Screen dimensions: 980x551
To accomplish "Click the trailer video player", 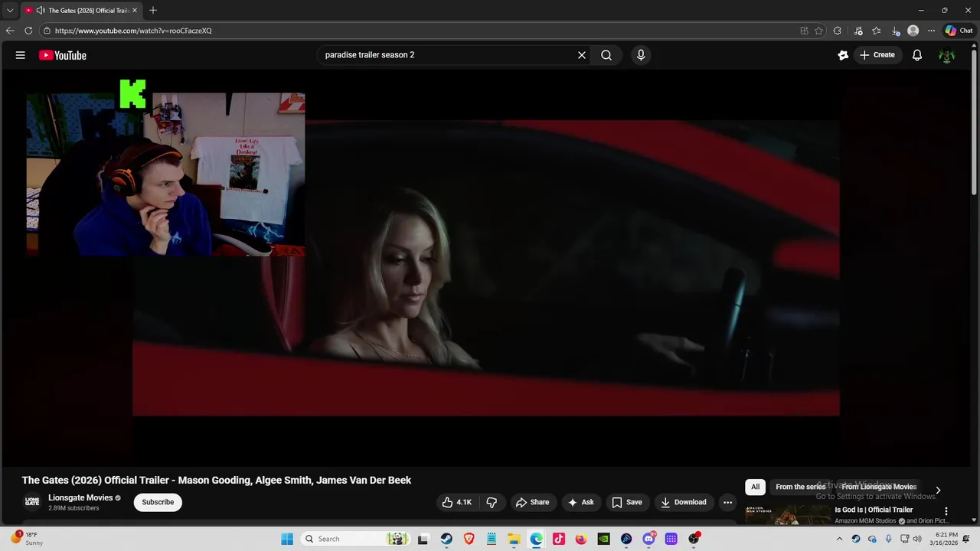I will (x=486, y=268).
